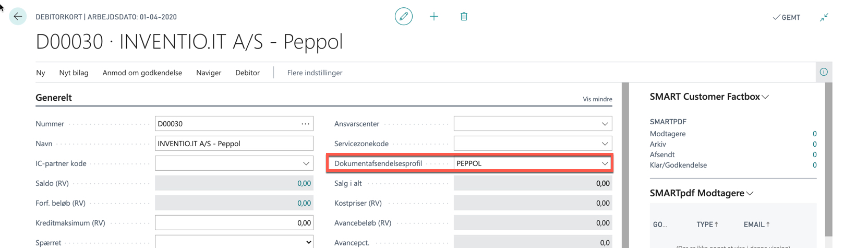
Task: Click the Forf. beløb (RV) value
Action: (x=304, y=203)
